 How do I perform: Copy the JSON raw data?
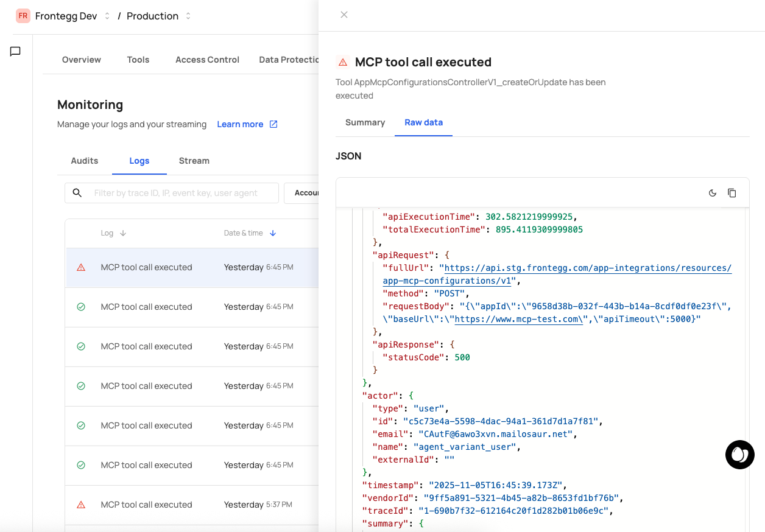[x=732, y=193]
